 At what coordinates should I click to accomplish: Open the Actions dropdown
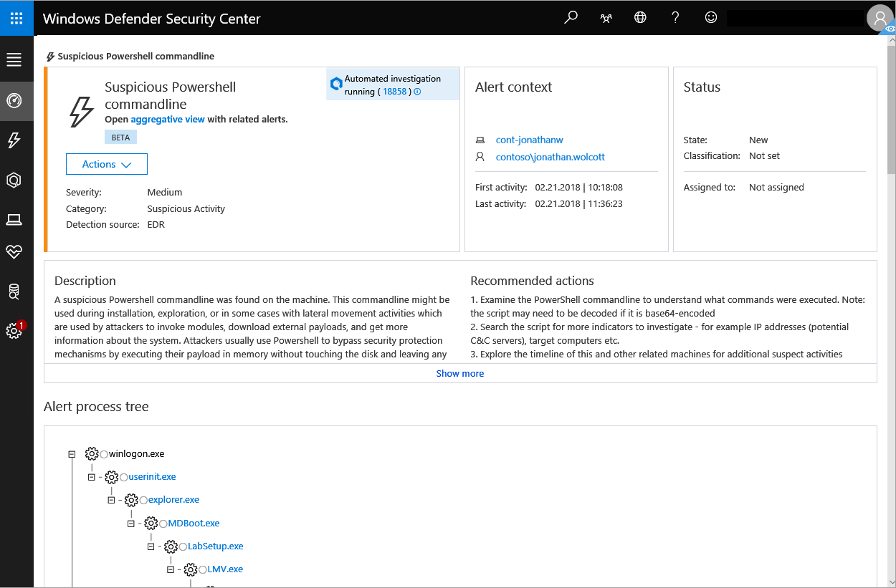click(x=106, y=164)
